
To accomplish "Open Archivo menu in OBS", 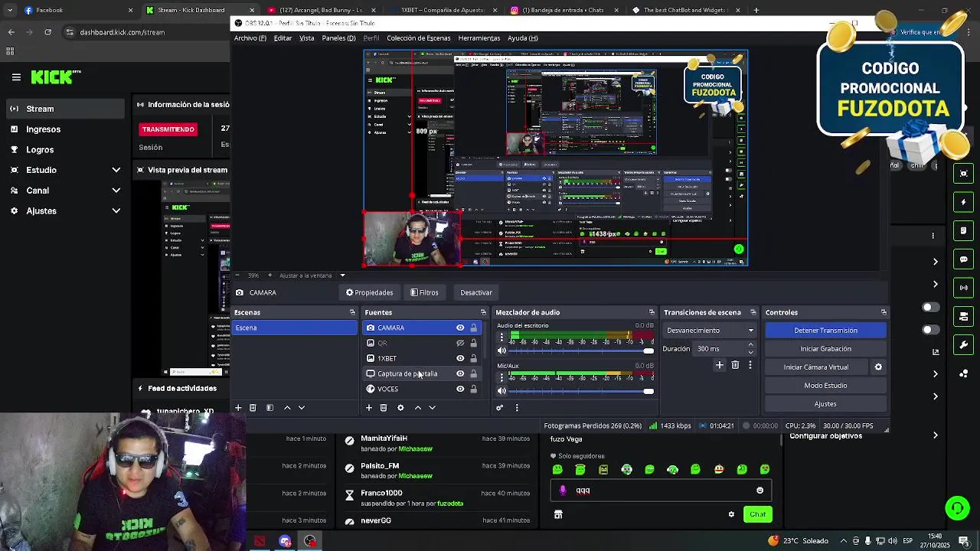I will pyautogui.click(x=250, y=38).
